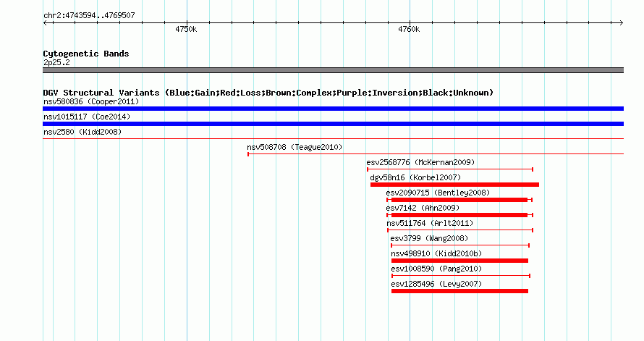This screenshot has height=341, width=644.
Task: Select the thick red bar under nsv498910
Action: click(x=459, y=261)
